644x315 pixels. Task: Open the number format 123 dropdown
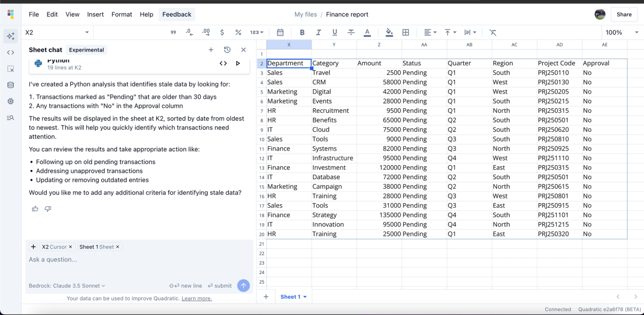(x=256, y=32)
